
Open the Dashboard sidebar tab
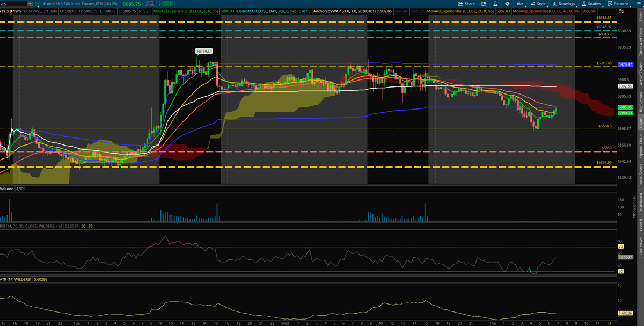click(640, 201)
